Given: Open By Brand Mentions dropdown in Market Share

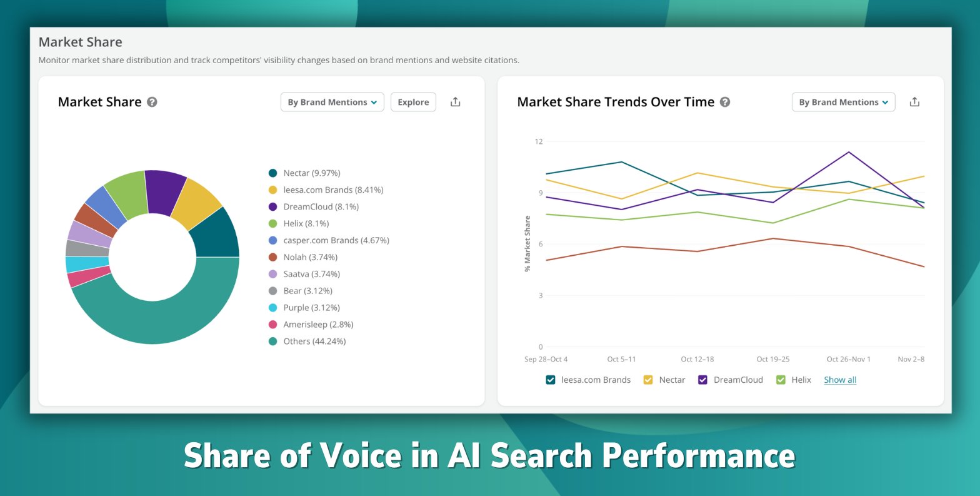Looking at the screenshot, I should point(332,102).
